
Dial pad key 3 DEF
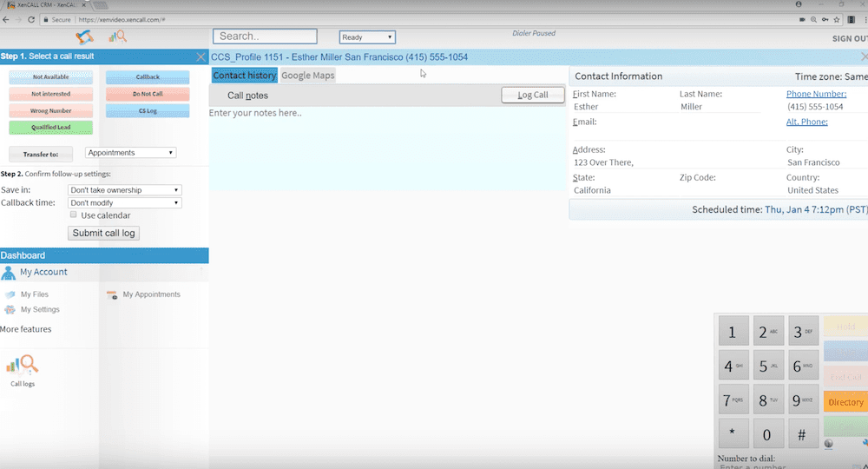(803, 331)
